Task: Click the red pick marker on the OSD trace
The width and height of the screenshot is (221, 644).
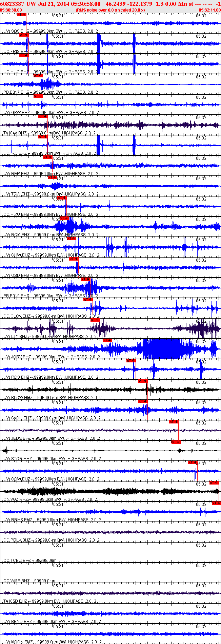Action: coord(74,259)
